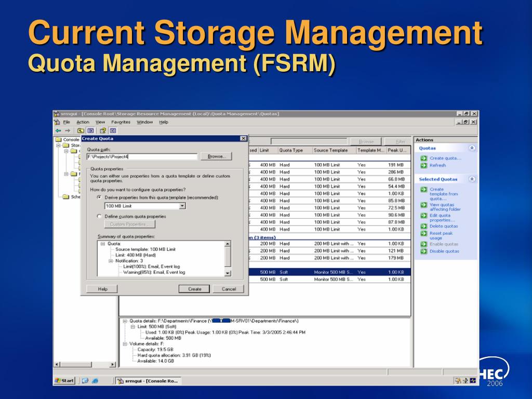Click the green arrow icon beside Disable quotas
Viewport: 532px width, 399px height.
[423, 251]
